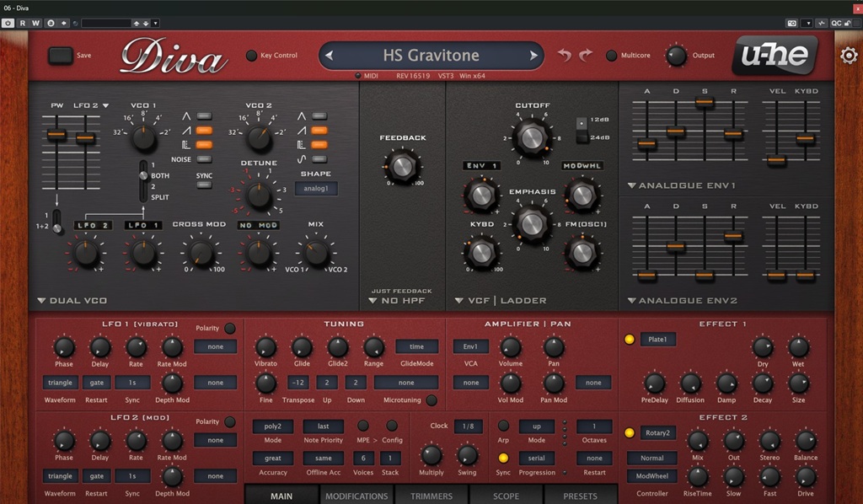
Task: Expand the VCF | LADDER module menu
Action: 501,300
